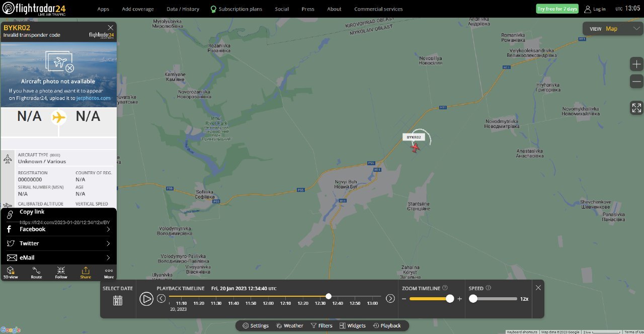Follow the BYKR02 aircraft
Screen dimensions: 644x334
(61, 273)
